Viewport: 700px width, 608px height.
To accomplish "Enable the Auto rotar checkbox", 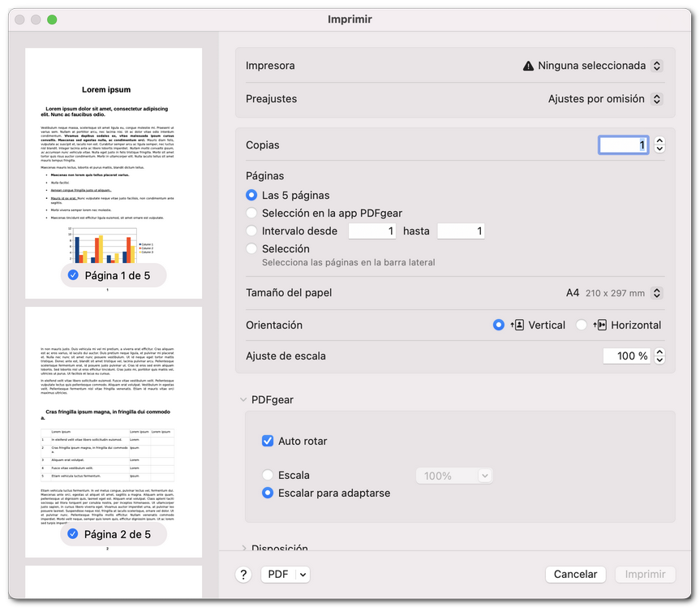I will click(268, 441).
